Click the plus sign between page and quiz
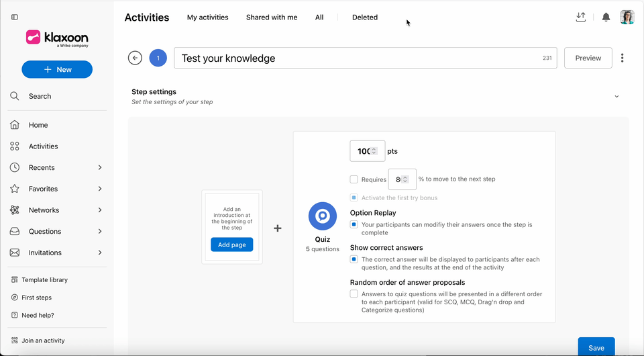Image resolution: width=644 pixels, height=356 pixels. pyautogui.click(x=278, y=228)
